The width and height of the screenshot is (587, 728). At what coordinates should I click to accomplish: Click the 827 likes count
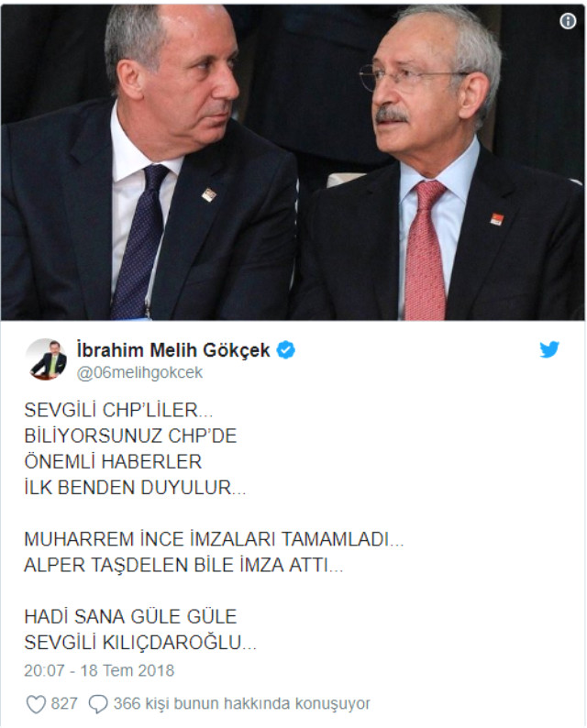click(x=64, y=703)
